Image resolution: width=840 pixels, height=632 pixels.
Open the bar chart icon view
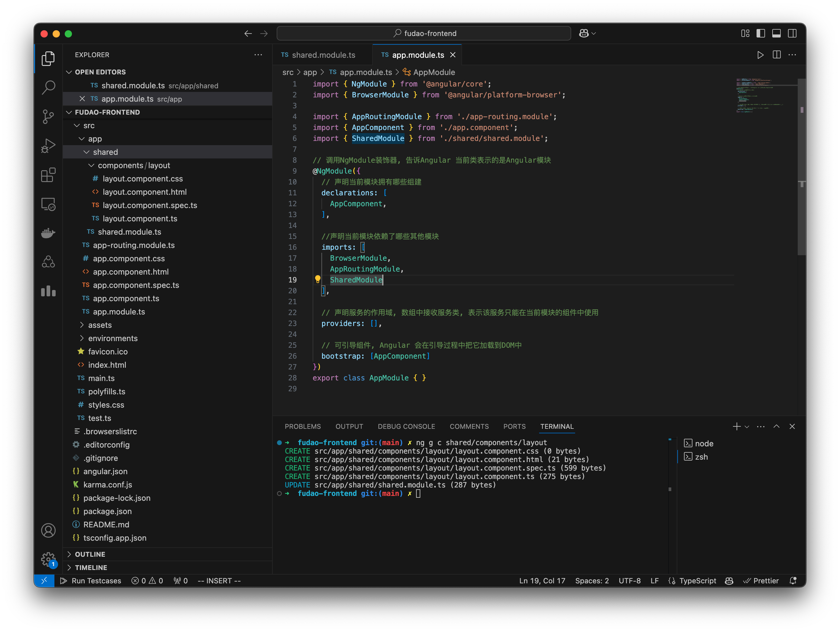[48, 291]
